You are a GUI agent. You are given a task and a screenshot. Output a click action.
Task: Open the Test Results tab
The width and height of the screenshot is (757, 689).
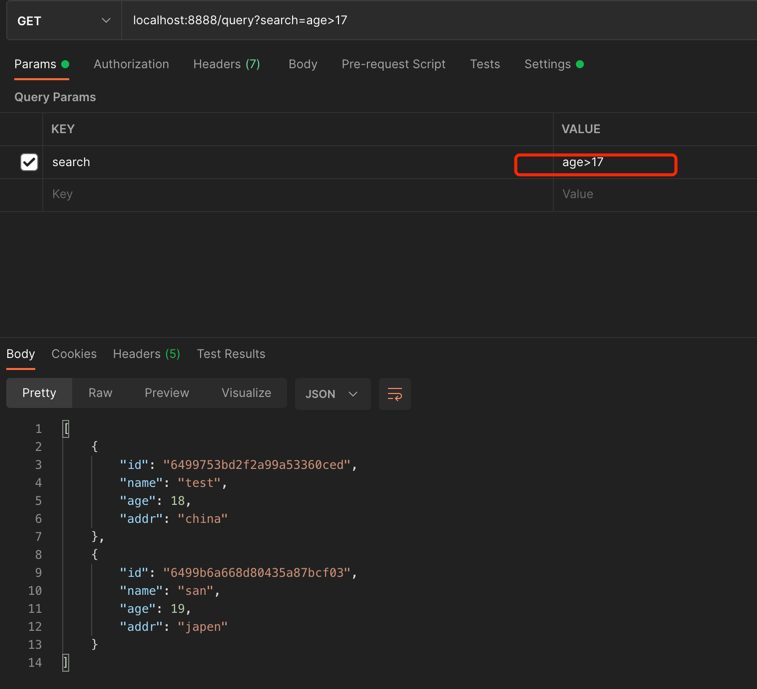tap(231, 354)
